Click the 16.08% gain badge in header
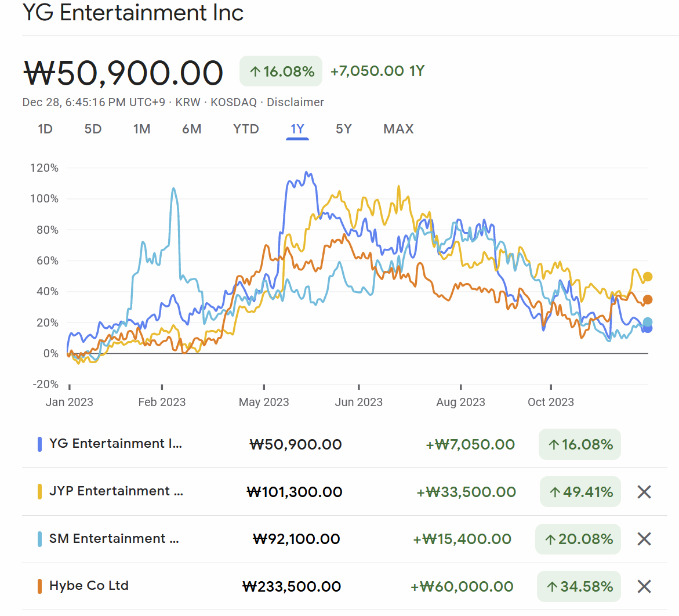This screenshot has height=616, width=679. coord(281,71)
